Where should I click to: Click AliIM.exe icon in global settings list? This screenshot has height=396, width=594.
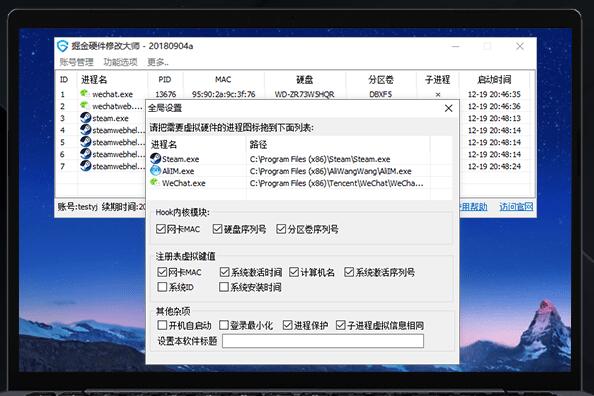click(x=155, y=171)
